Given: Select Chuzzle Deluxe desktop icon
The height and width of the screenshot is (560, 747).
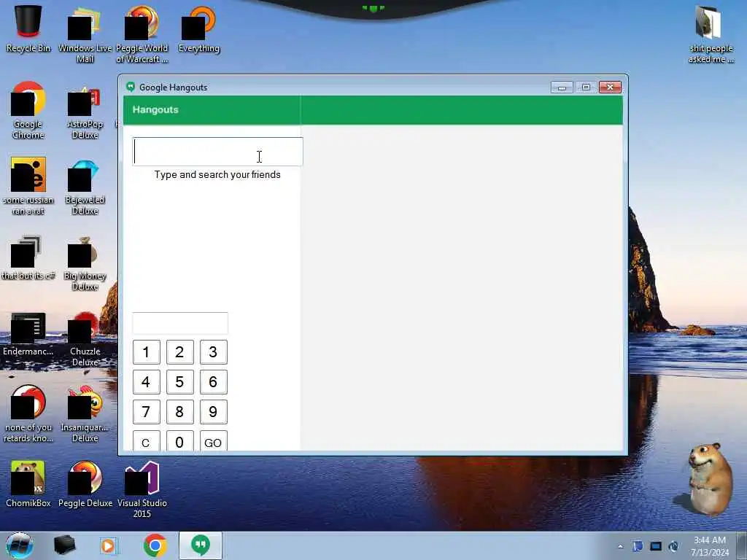Looking at the screenshot, I should [85, 338].
